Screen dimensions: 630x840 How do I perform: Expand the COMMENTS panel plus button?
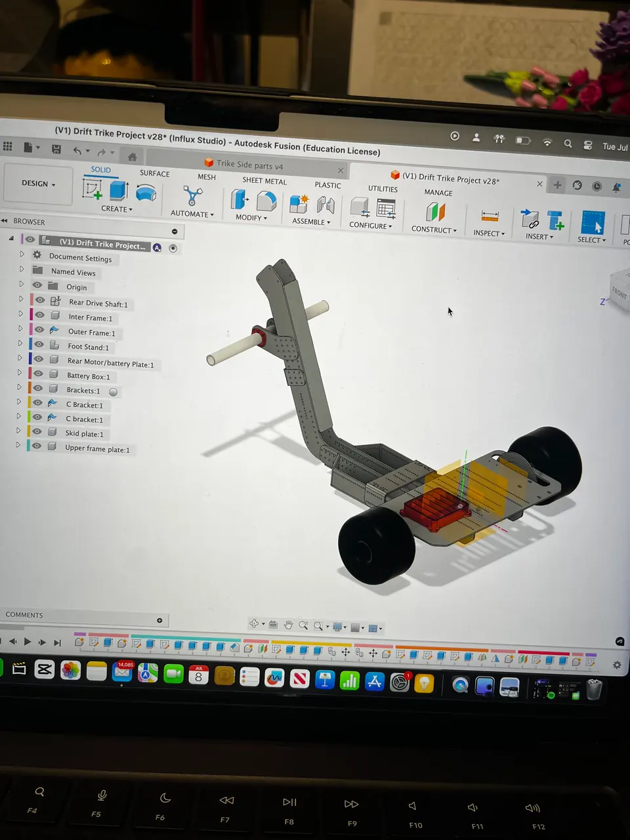click(159, 620)
